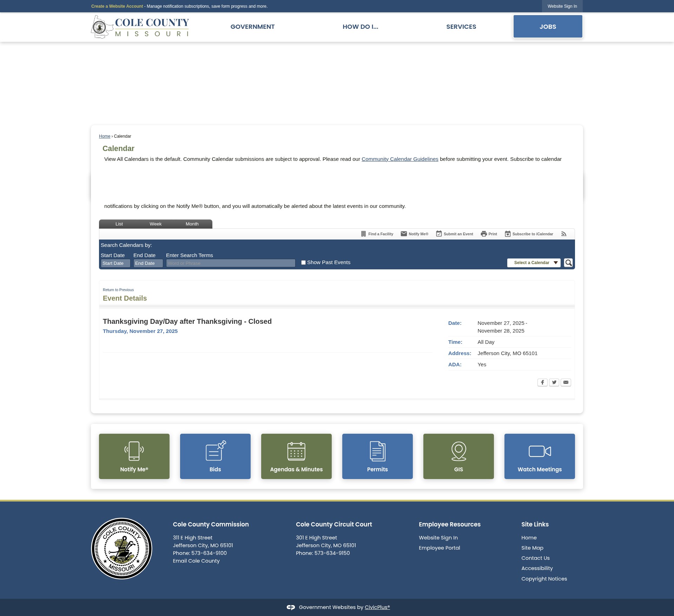The width and height of the screenshot is (674, 616).
Task: Click Return to Previous link
Action: pos(118,290)
